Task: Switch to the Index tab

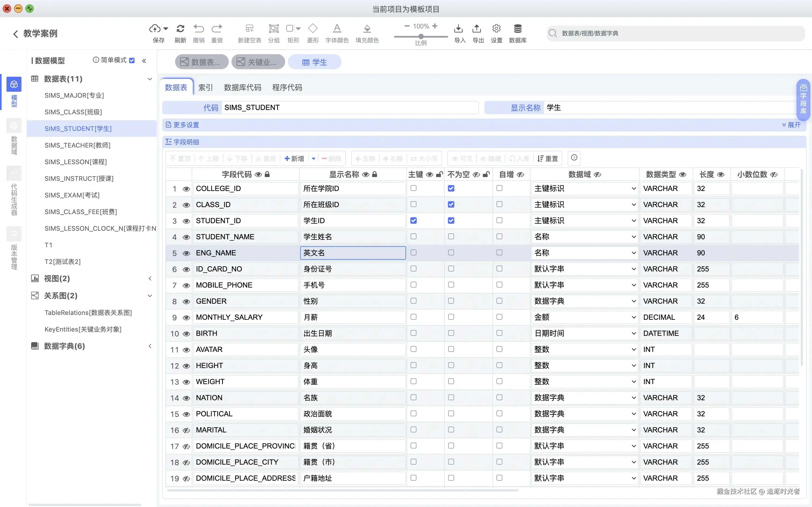Action: click(205, 87)
